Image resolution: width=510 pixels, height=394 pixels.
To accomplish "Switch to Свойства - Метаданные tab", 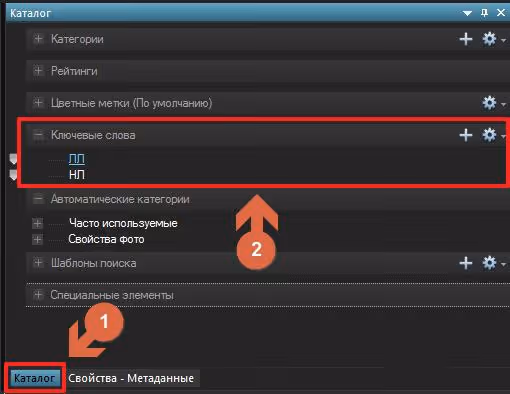I will (x=131, y=378).
